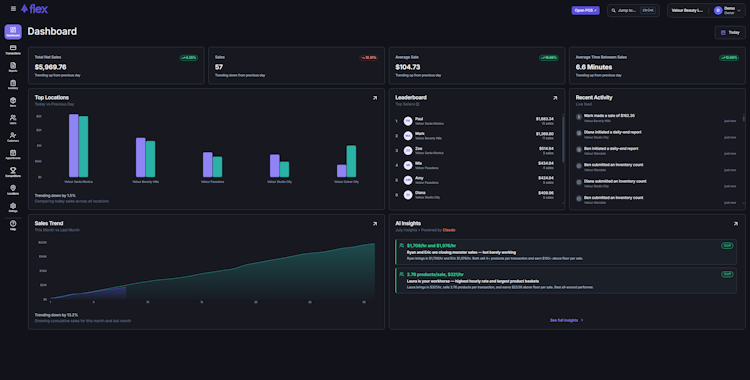Viewport: 750px width, 380px height.
Task: Click the Open POS button
Action: (585, 11)
